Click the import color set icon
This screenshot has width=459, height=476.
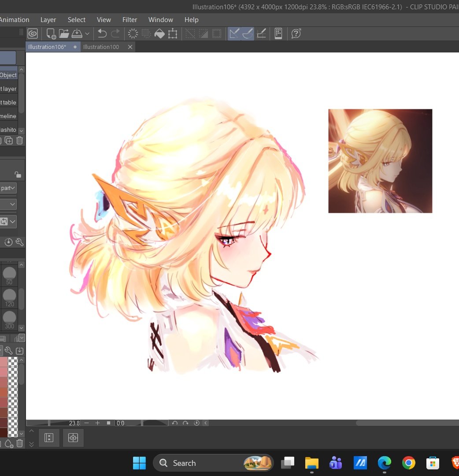19,351
